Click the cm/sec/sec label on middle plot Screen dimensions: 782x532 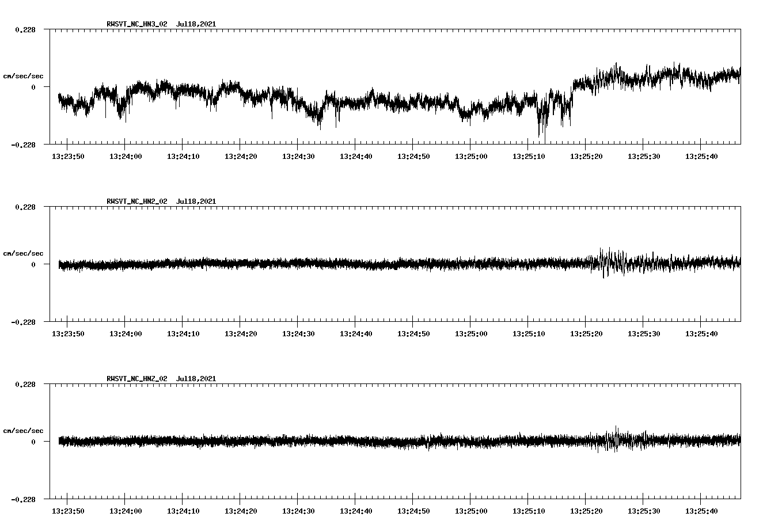click(24, 253)
